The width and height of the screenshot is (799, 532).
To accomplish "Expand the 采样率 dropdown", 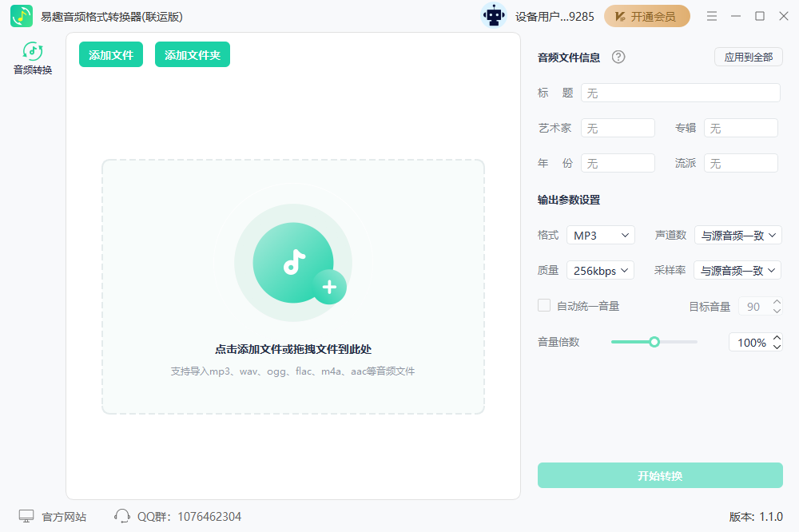I will coord(737,271).
